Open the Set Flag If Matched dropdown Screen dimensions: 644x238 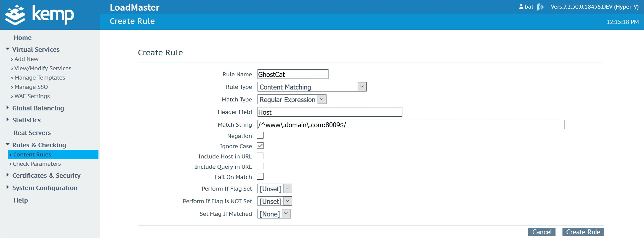[x=274, y=214]
